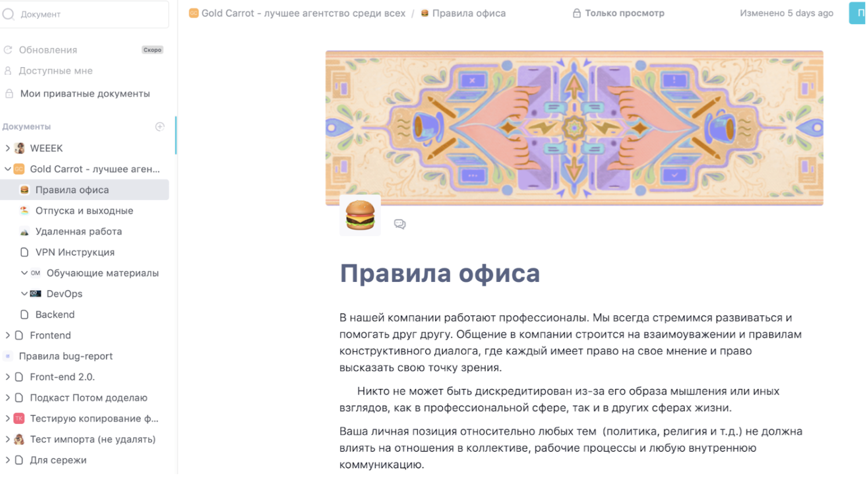Expand the WEEEK folder
This screenshot has height=477, width=868.
pyautogui.click(x=8, y=148)
